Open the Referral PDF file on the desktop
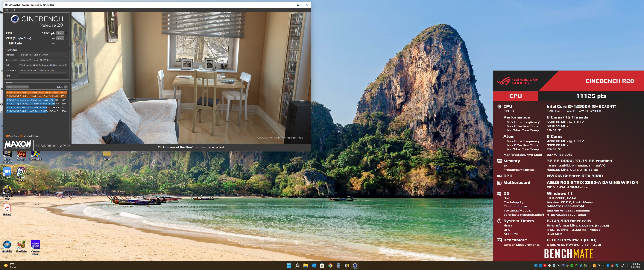Viewport: 644px width, 270px height. (x=7, y=210)
